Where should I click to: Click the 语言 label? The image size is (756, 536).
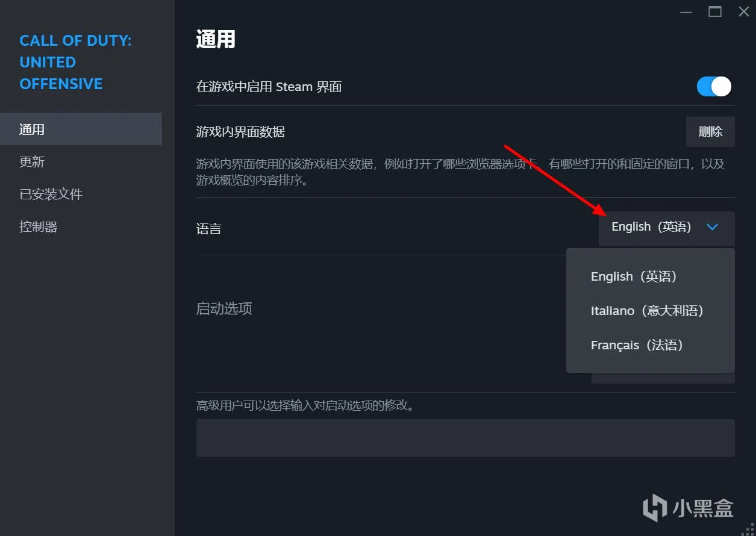[x=208, y=228]
